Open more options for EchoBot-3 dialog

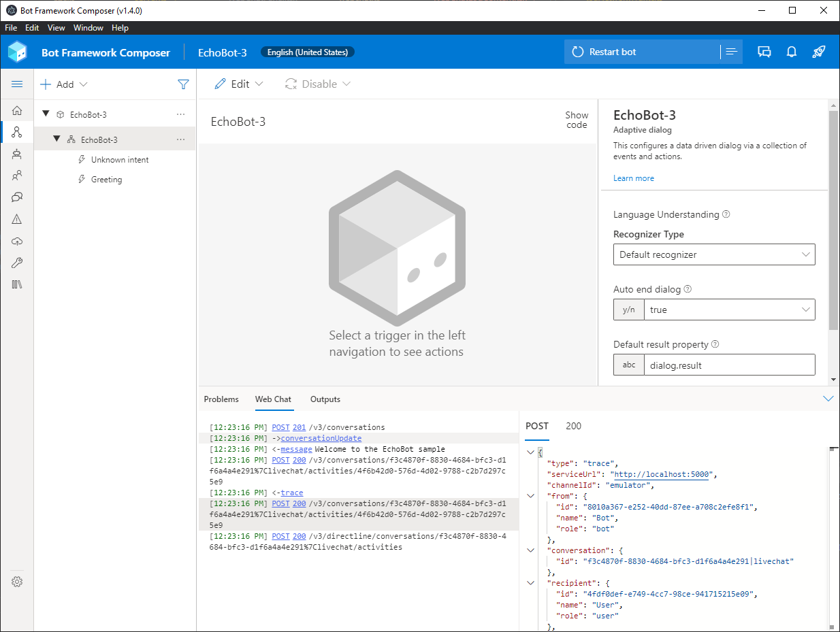tap(180, 139)
